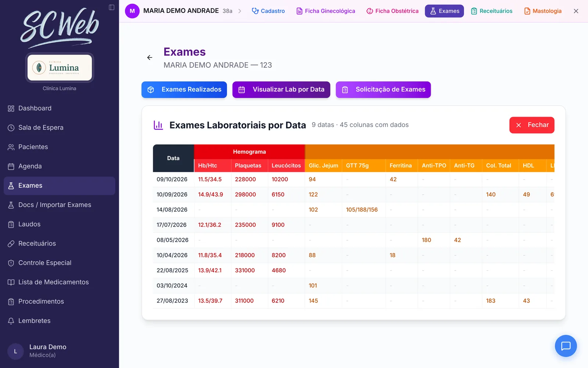The image size is (588, 368).
Task: Open Procedimentos section
Action: point(60,301)
